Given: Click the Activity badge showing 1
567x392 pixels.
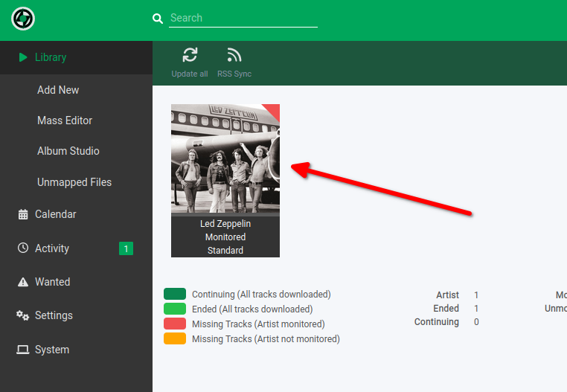Looking at the screenshot, I should [x=126, y=248].
